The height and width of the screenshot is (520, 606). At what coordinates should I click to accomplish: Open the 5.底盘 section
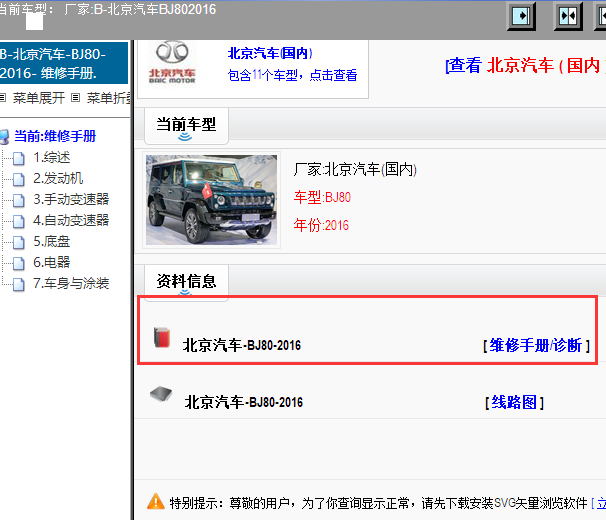coord(52,241)
